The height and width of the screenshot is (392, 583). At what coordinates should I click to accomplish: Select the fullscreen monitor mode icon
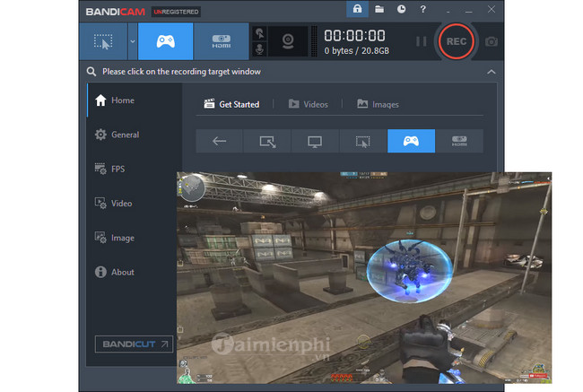coord(315,141)
